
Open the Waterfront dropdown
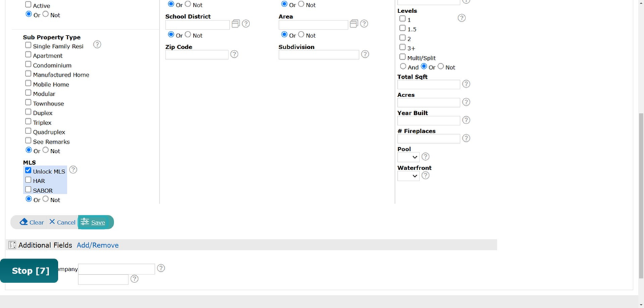point(408,176)
